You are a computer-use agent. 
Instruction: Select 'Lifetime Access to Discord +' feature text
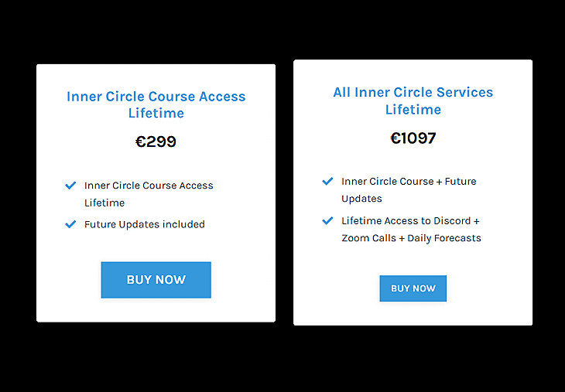tap(410, 221)
